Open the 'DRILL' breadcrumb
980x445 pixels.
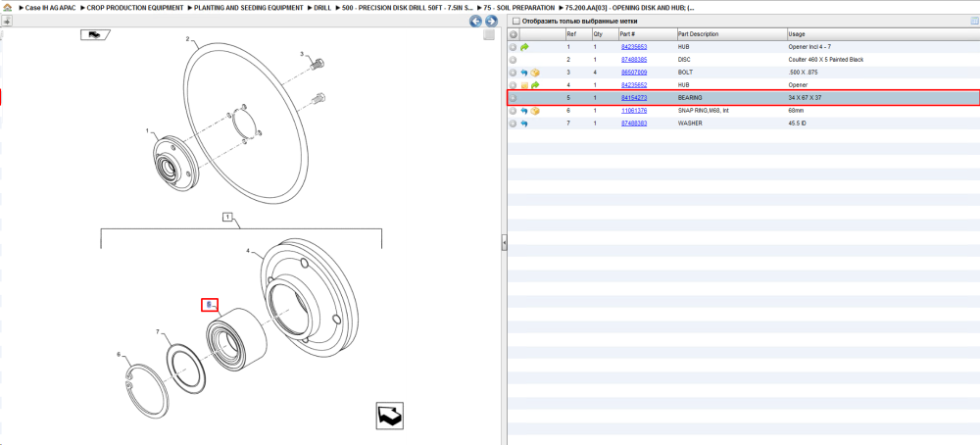(324, 8)
